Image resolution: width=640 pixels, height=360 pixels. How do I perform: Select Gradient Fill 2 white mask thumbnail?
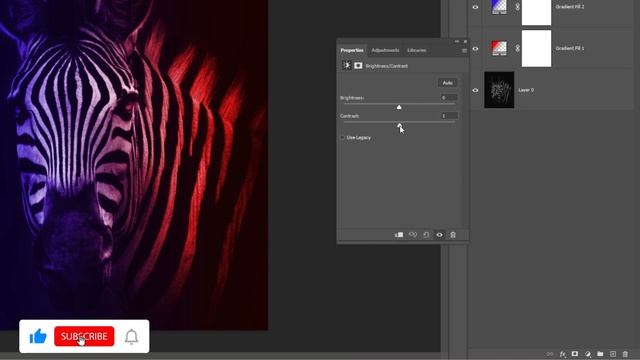click(536, 12)
